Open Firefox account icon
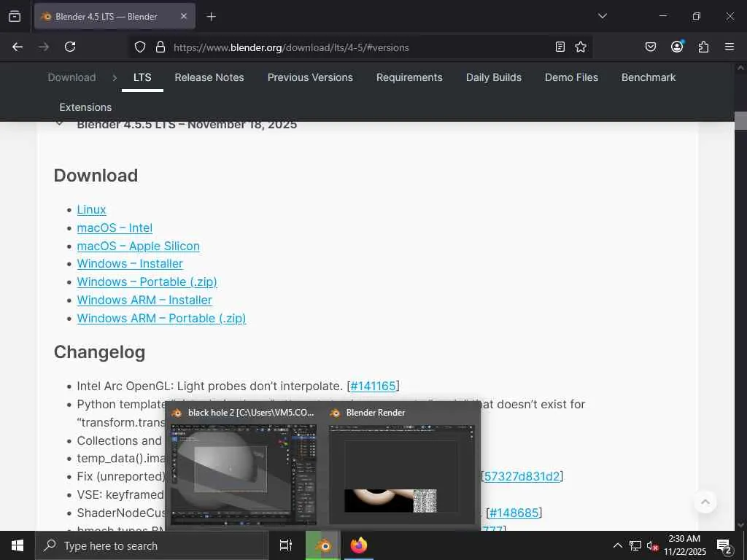Viewport: 747px width, 560px height. coord(677,46)
